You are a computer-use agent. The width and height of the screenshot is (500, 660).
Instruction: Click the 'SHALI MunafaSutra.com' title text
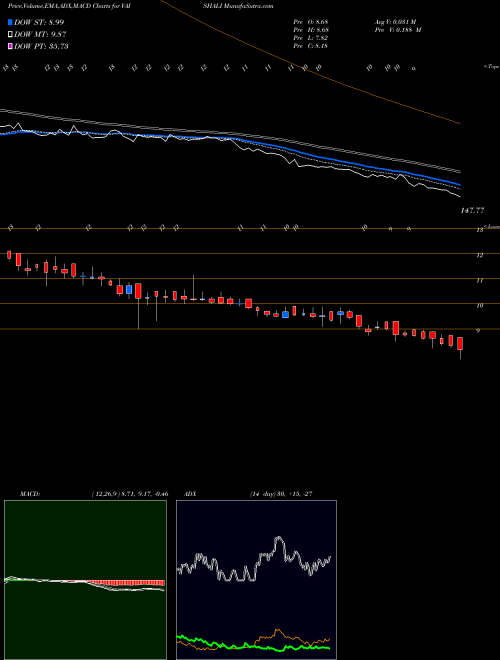[x=239, y=6]
